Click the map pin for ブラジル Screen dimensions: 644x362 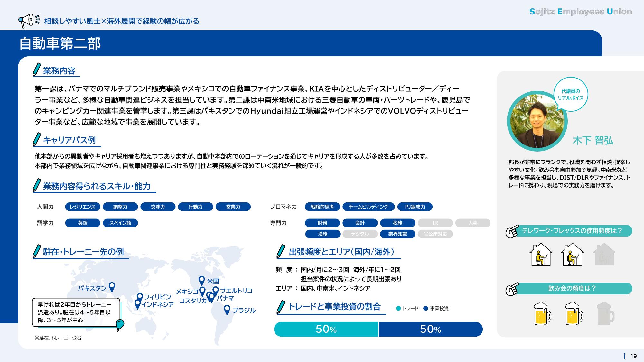click(227, 310)
